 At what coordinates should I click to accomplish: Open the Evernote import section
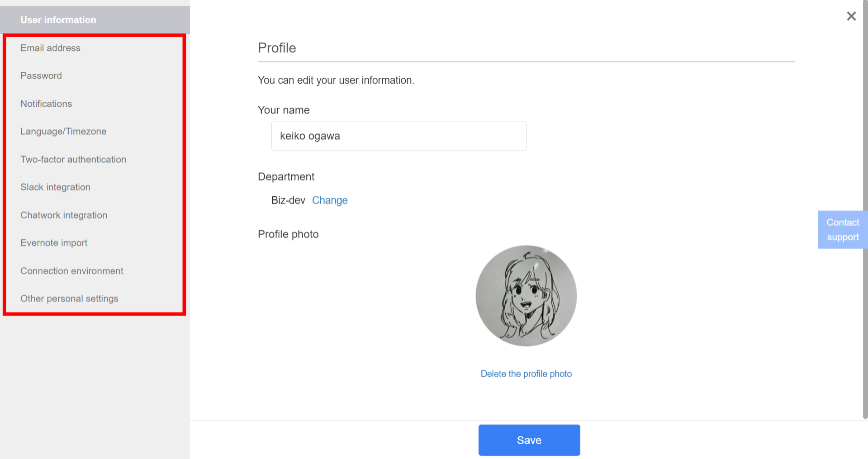point(54,243)
